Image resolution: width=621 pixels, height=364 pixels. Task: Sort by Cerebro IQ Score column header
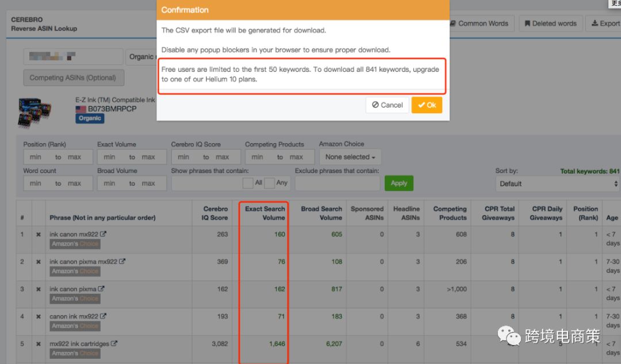(214, 213)
